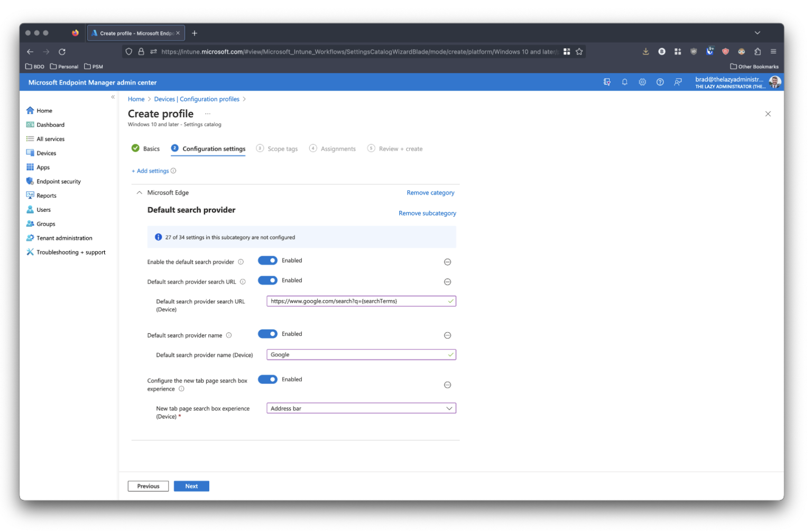Open Users in the sidebar
Viewport: 812px width, 532px height.
point(38,210)
